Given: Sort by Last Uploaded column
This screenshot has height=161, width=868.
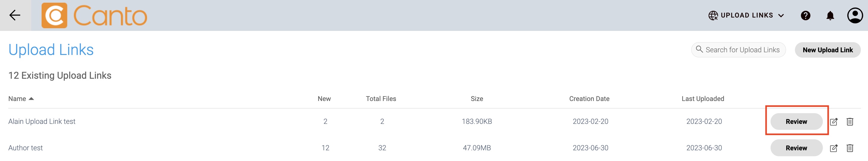Looking at the screenshot, I should (x=703, y=99).
